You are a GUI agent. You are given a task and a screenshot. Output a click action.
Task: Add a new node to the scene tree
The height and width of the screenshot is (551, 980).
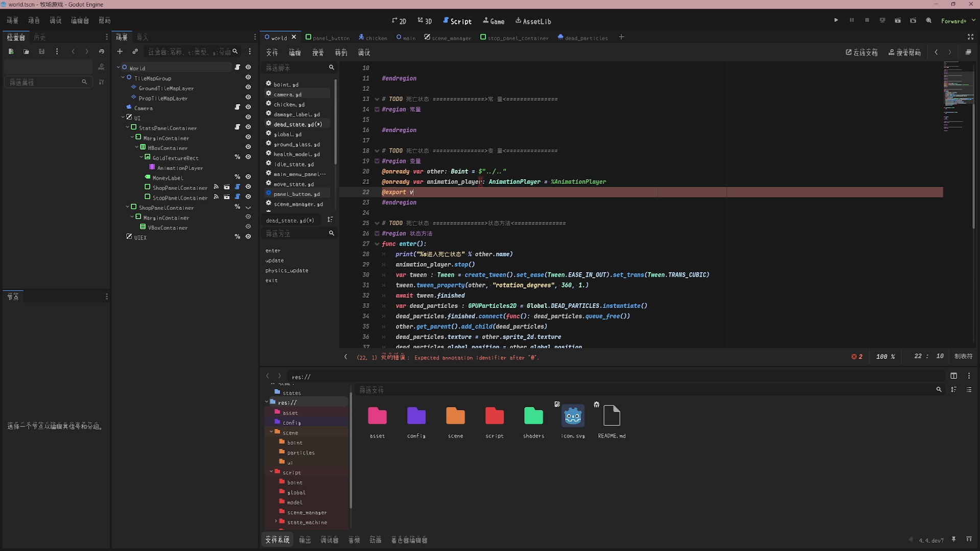point(120,52)
